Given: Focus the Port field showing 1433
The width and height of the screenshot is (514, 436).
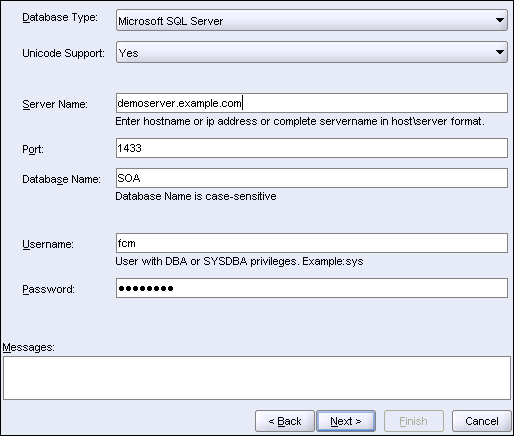Looking at the screenshot, I should point(312,148).
